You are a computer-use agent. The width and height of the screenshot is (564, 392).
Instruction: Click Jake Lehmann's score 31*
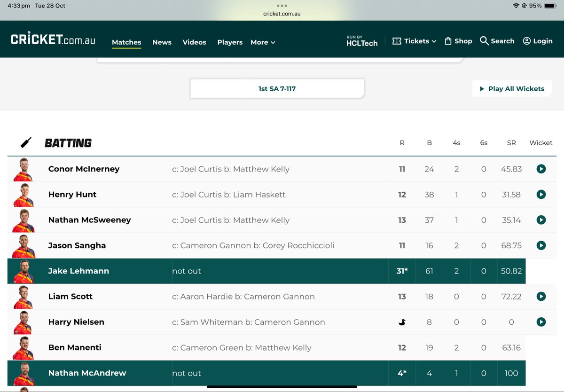402,271
